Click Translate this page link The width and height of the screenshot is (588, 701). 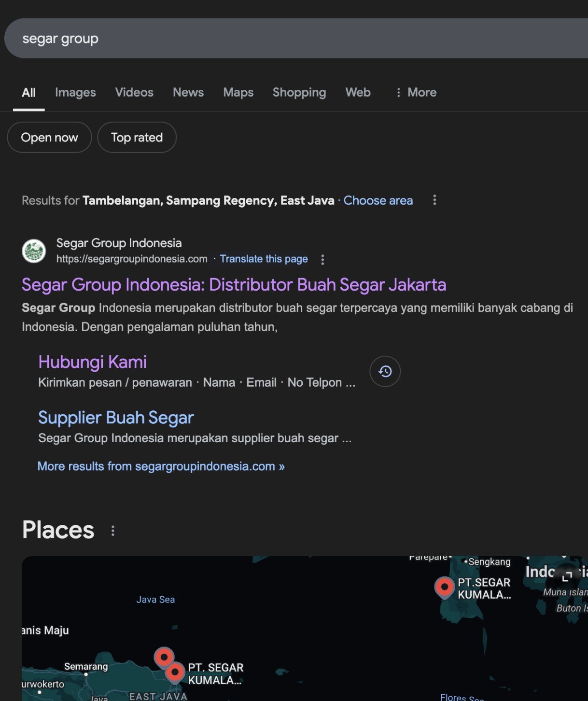tap(264, 259)
